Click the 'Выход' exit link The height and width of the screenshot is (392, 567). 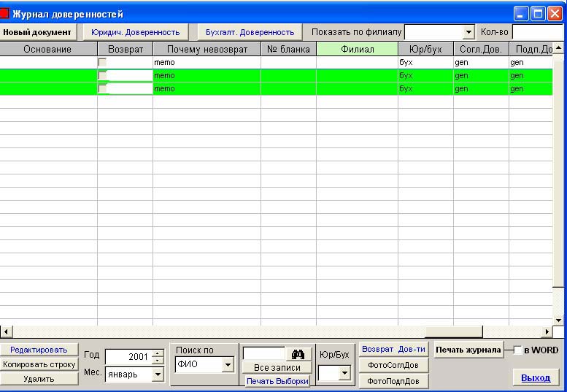(x=536, y=378)
